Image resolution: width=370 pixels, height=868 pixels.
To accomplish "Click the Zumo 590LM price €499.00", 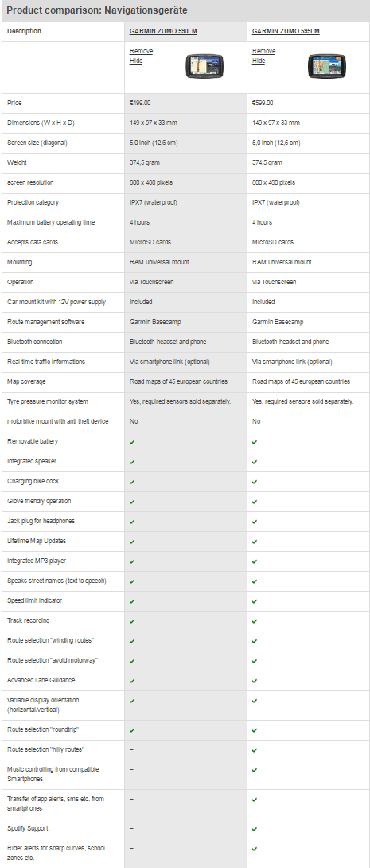I will (140, 103).
